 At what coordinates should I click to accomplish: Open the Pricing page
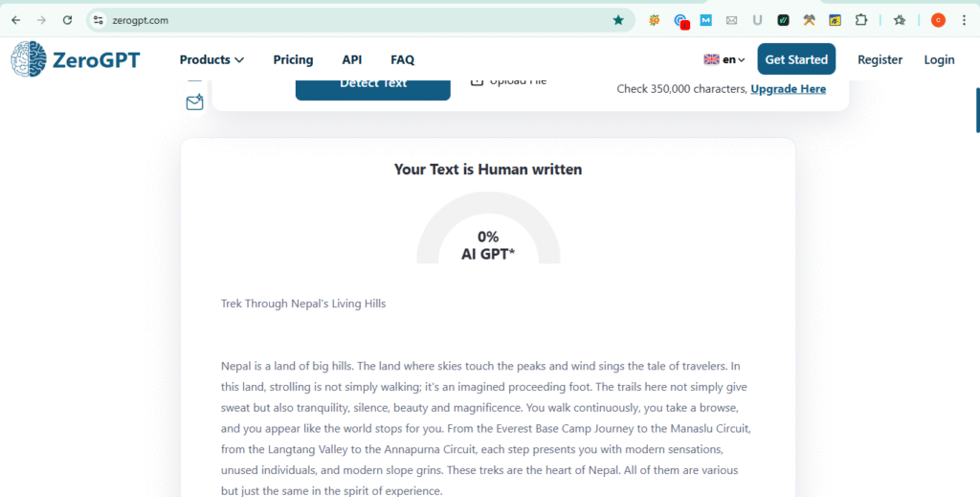(x=293, y=59)
